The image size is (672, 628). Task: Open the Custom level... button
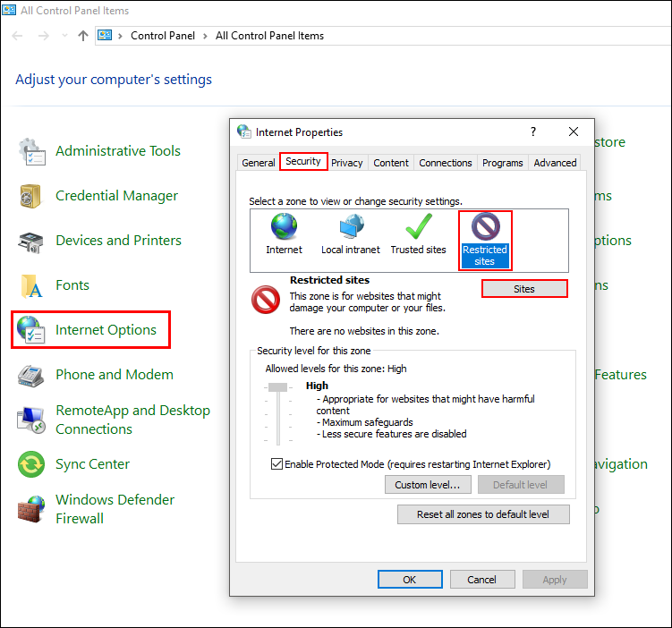point(428,485)
